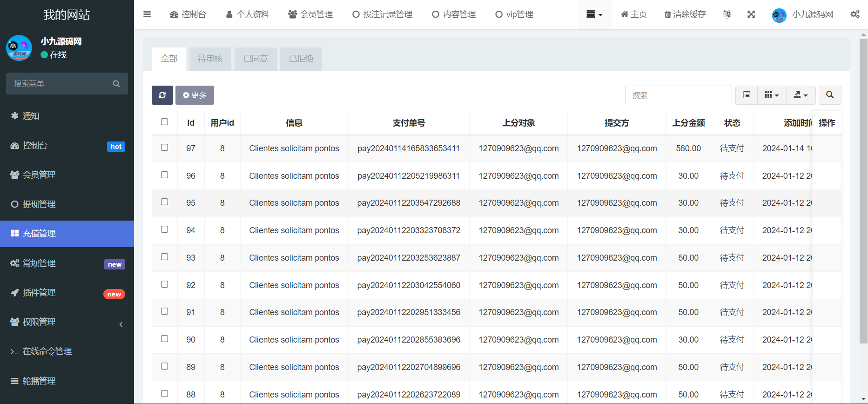Open 提现管理 in the sidebar
Image resolution: width=868 pixels, height=404 pixels.
(67, 204)
